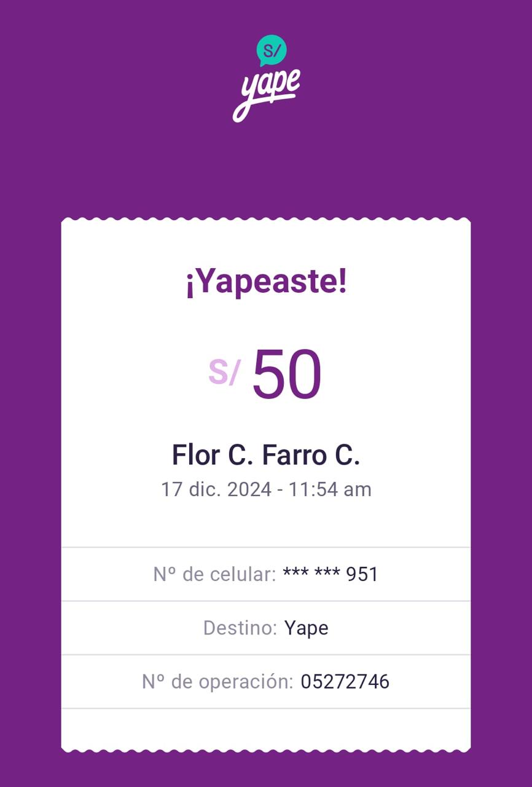The width and height of the screenshot is (532, 787).
Task: Click the exclamation mark ending Yapeaste
Action: pyautogui.click(x=343, y=282)
